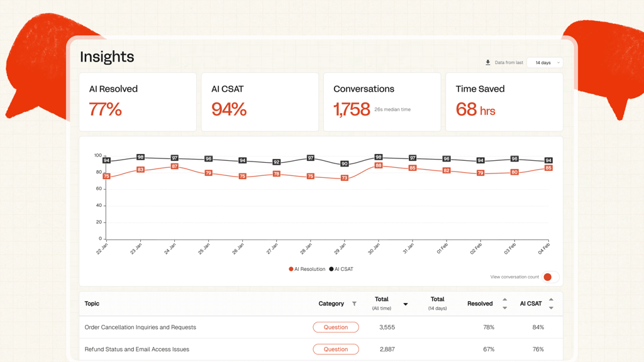644x362 pixels.
Task: Click the Question tag for Order Cancellation
Action: coord(336,327)
